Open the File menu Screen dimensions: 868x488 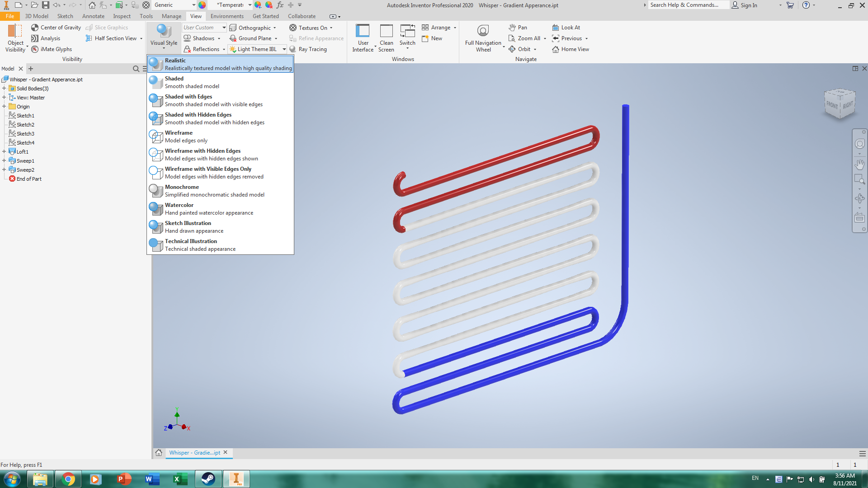coord(10,16)
